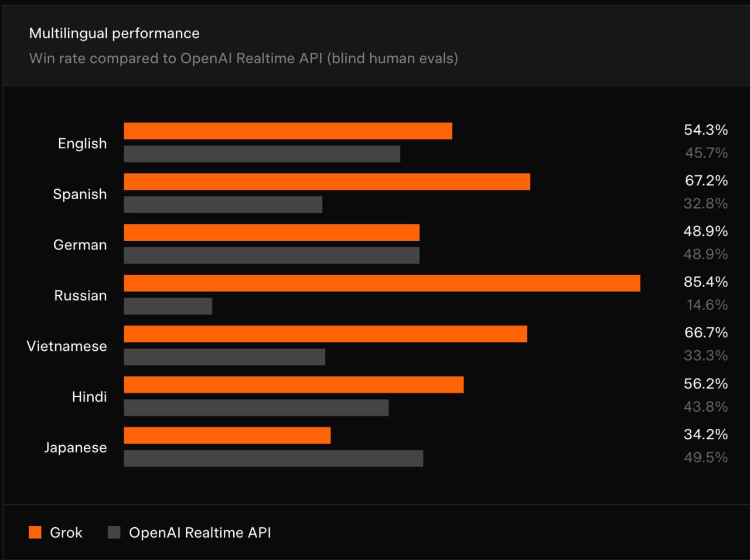Image resolution: width=750 pixels, height=560 pixels.
Task: Click the win rate subtitle text
Action: pyautogui.click(x=244, y=59)
